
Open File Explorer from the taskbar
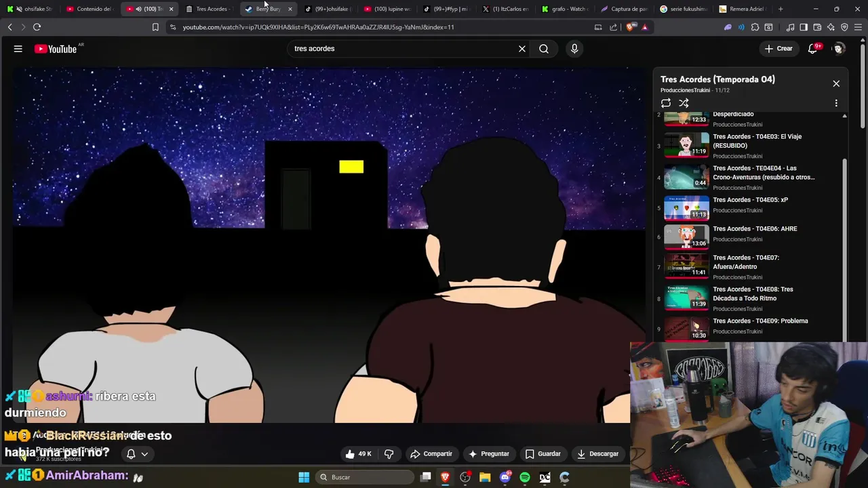[x=485, y=477]
